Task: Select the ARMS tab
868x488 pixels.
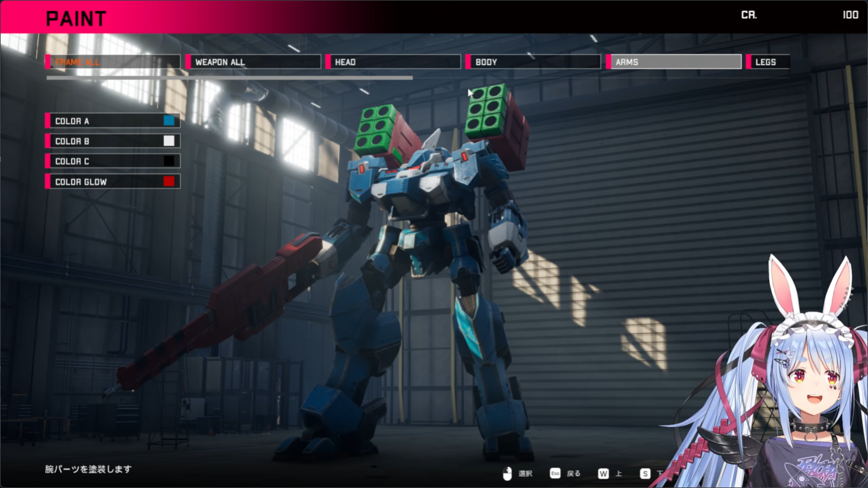Action: point(674,62)
